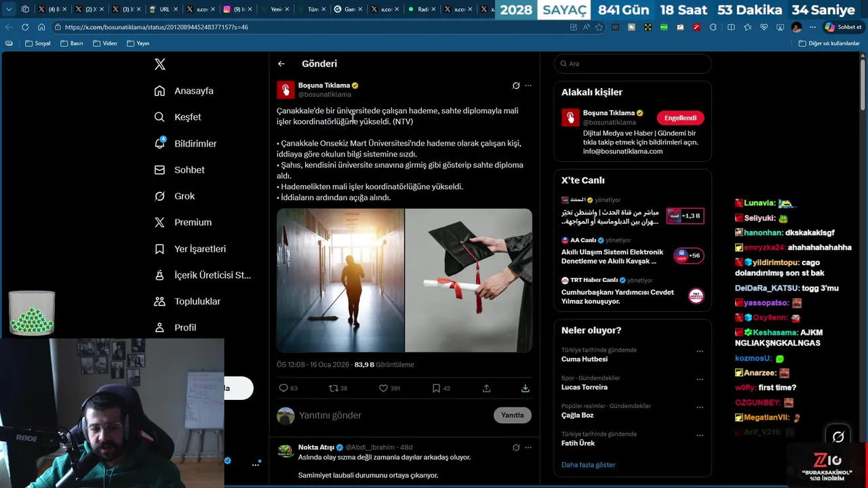The image size is (868, 488).
Task: Open the Cuma Hutbesi trend
Action: 585,359
